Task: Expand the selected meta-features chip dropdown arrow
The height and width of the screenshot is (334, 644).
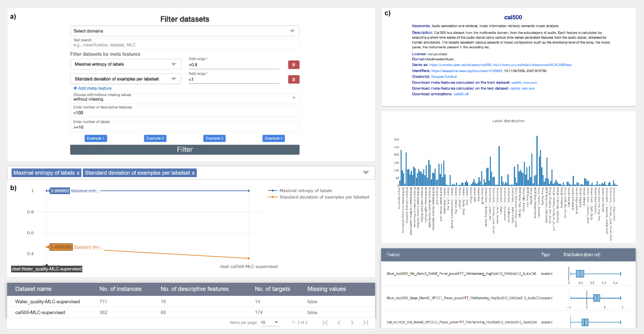Action: (366, 173)
